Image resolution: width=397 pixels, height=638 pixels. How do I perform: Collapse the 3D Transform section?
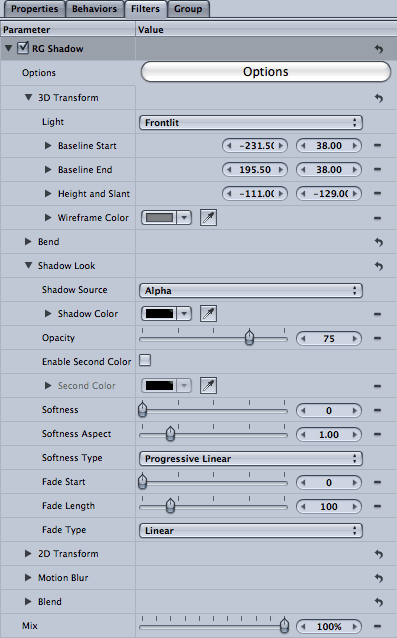28,97
